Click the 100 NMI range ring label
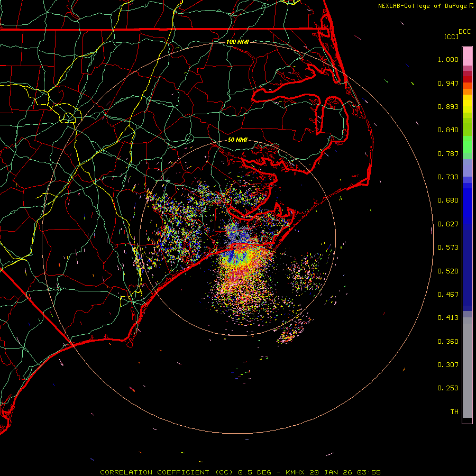476x476 pixels. 237,42
